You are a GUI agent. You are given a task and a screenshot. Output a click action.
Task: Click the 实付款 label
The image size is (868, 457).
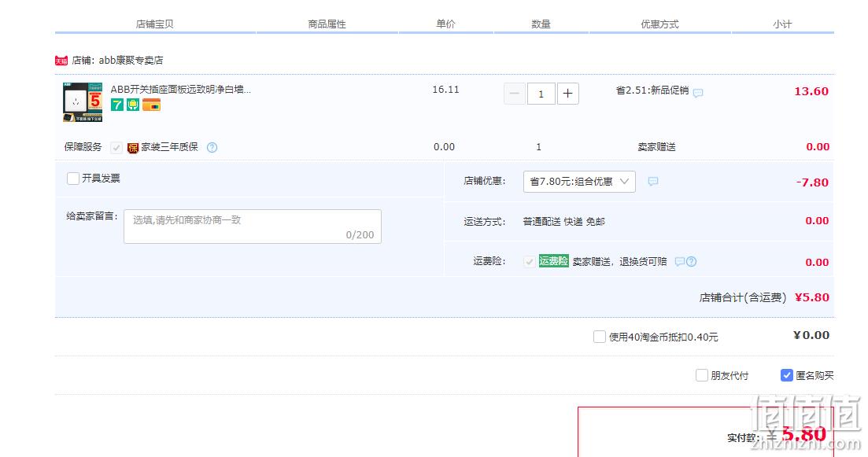click(743, 438)
